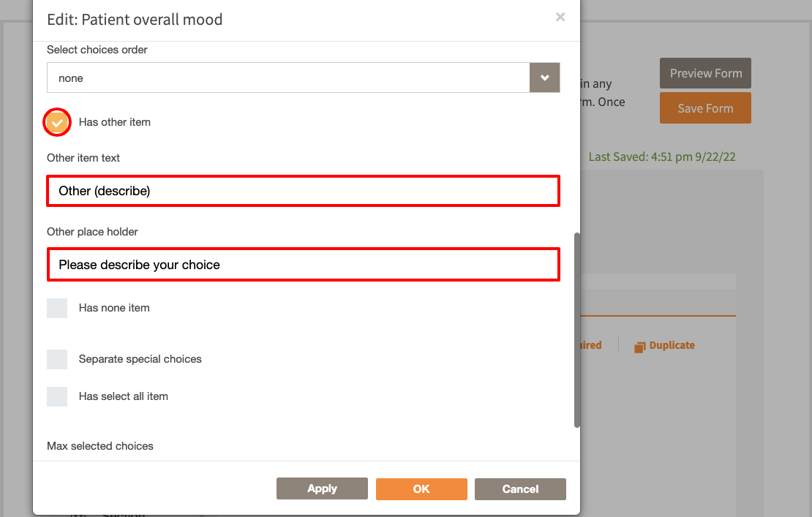The height and width of the screenshot is (517, 812).
Task: Enable the Has none item checkbox
Action: [x=57, y=308]
